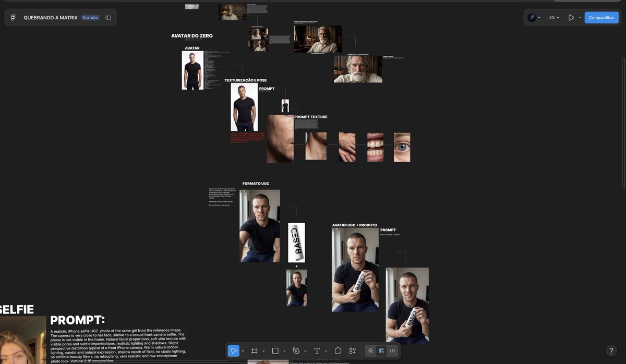Viewport: 626px width, 364px height.
Task: Expand the Move tool options chevron
Action: (x=243, y=351)
